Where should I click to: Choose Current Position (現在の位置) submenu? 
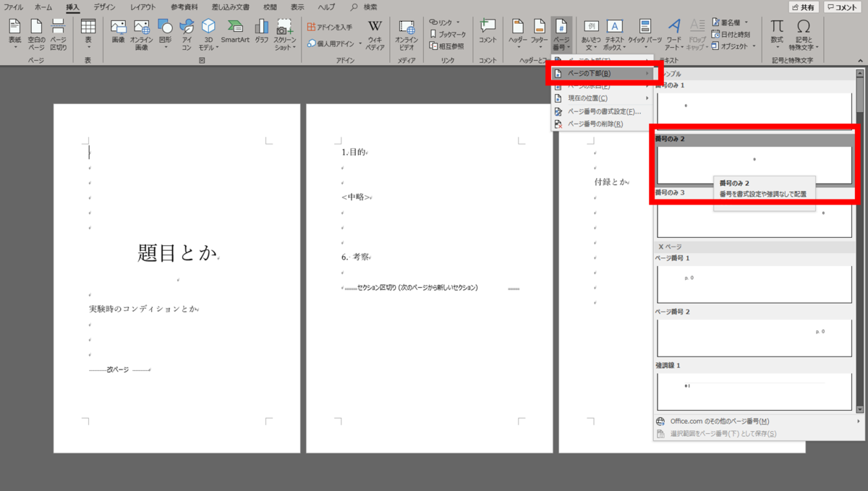[602, 98]
